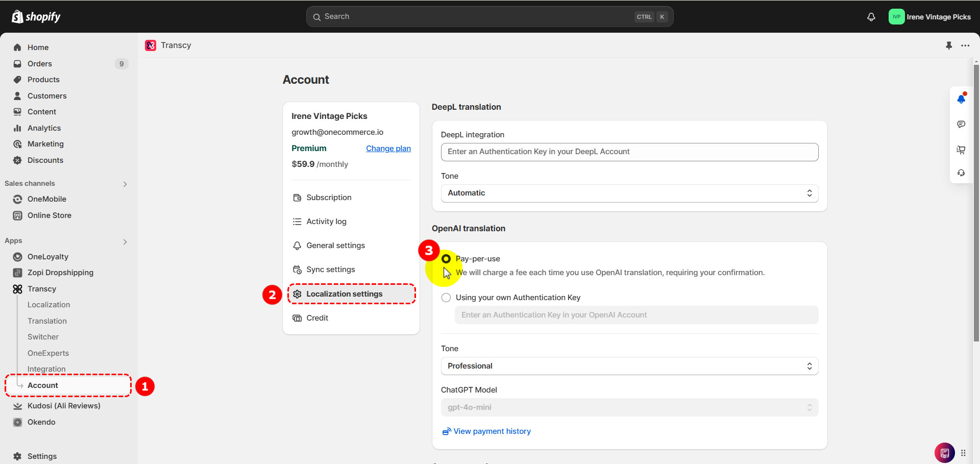The width and height of the screenshot is (980, 464).
Task: Click View payment history link
Action: [486, 431]
